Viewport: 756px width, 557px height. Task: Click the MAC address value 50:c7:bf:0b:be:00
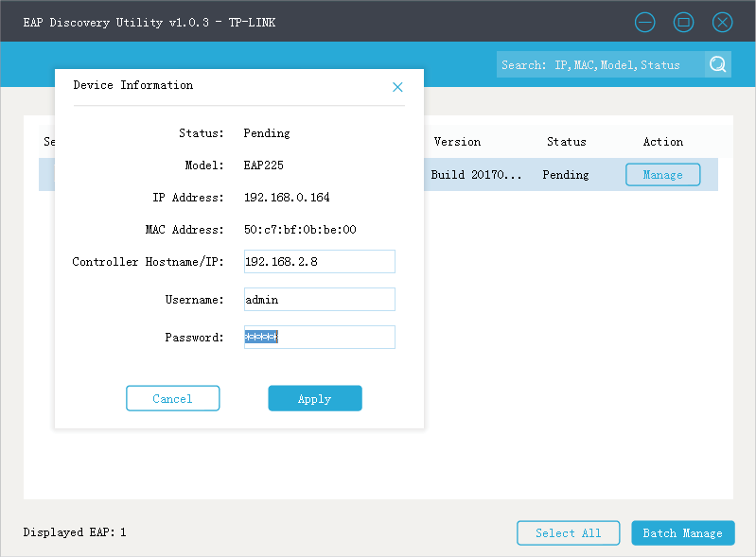[x=300, y=230]
